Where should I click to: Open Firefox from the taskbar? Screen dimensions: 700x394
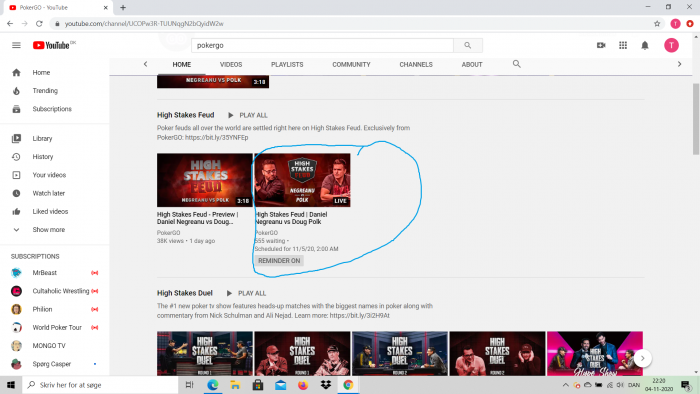pos(303,385)
